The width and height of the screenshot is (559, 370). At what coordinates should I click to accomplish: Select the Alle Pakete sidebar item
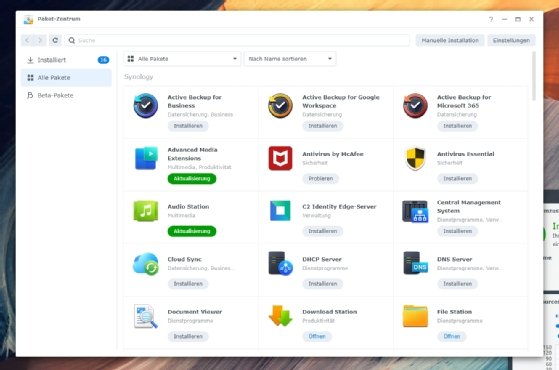(x=66, y=78)
